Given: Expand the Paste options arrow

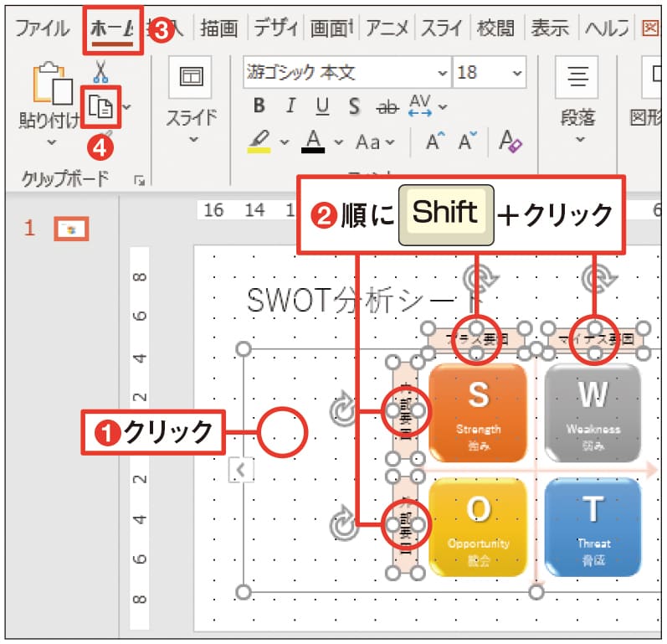Looking at the screenshot, I should tap(52, 142).
